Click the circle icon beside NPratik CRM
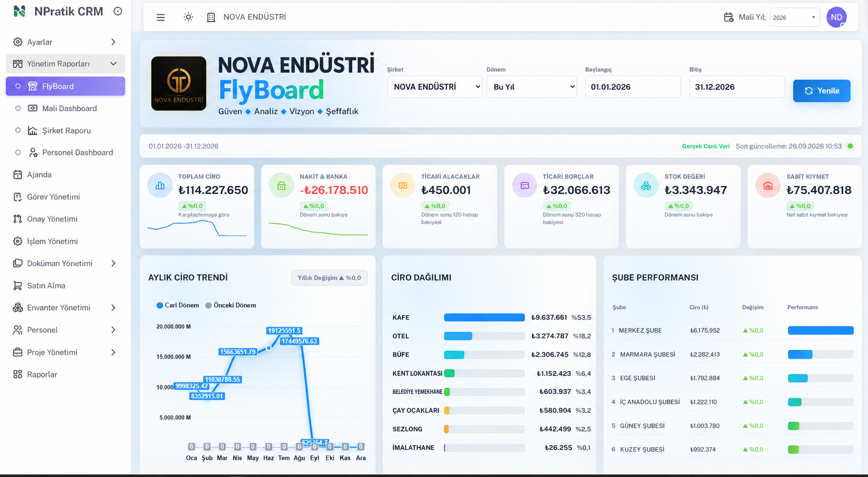The height and width of the screenshot is (477, 868). (118, 11)
